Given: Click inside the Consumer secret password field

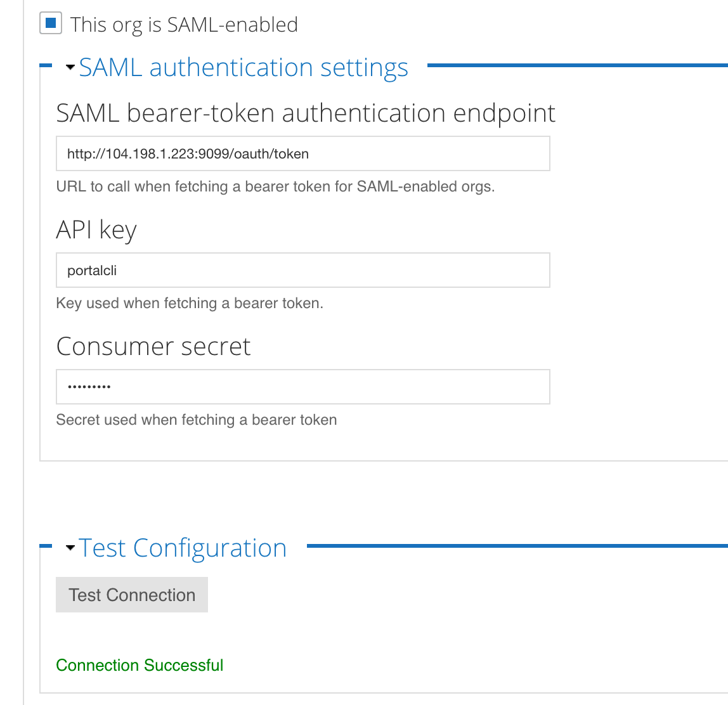Looking at the screenshot, I should tap(302, 386).
